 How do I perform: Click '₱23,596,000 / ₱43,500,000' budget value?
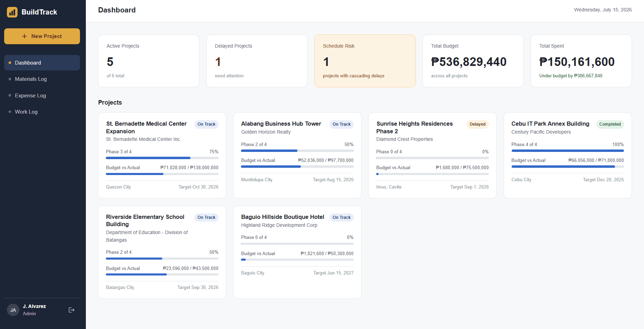191,269
